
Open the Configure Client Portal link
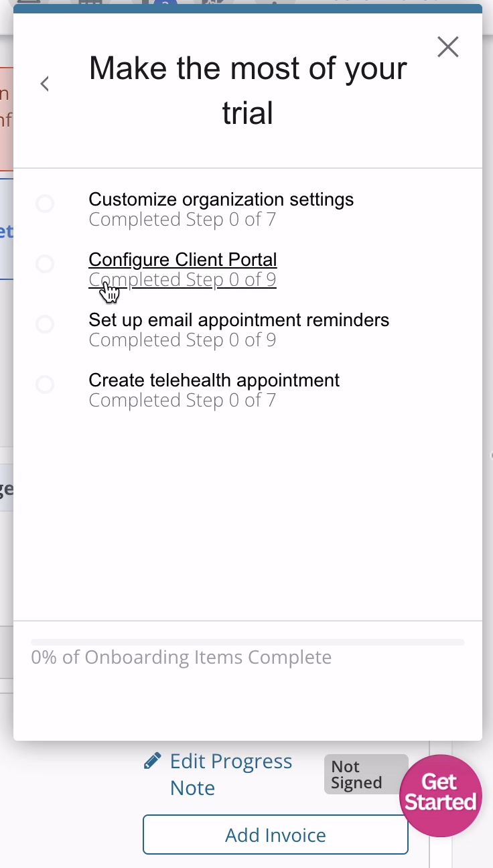182,259
